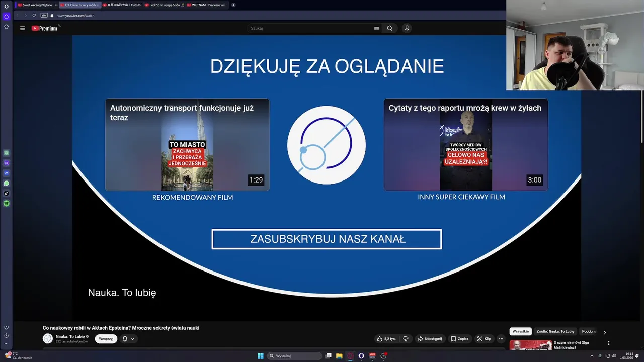Switch to Insta360 browser tab
Screen dimensions: 644x362
pos(123,5)
